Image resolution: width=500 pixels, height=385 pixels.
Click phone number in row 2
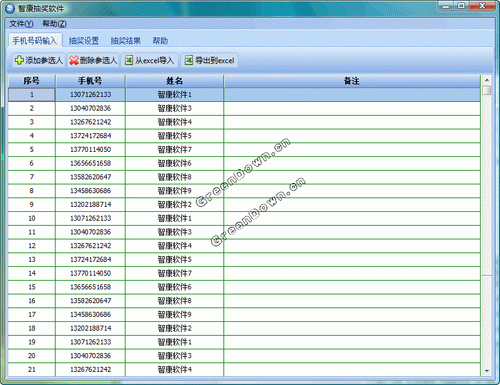[90, 108]
